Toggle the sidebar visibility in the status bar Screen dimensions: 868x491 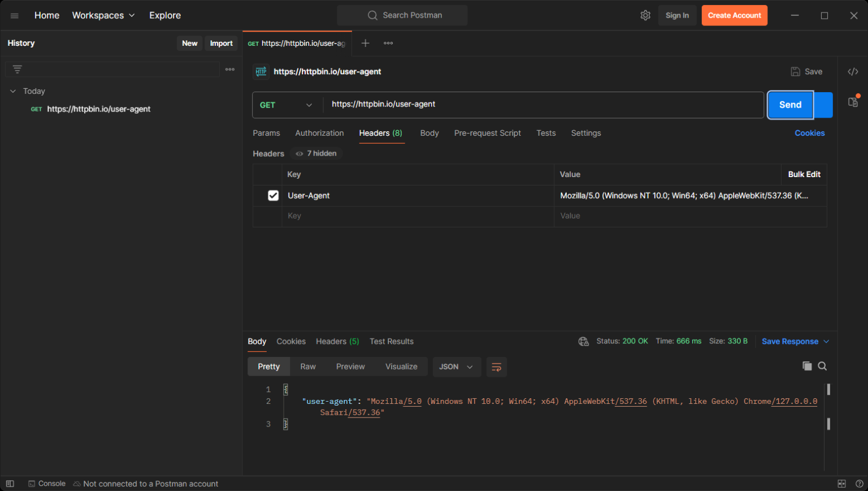tap(11, 484)
